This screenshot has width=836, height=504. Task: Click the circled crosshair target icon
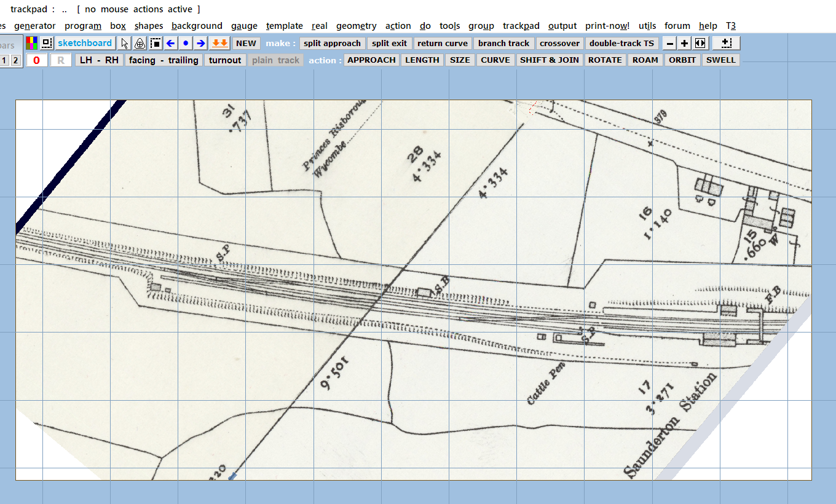(x=140, y=43)
